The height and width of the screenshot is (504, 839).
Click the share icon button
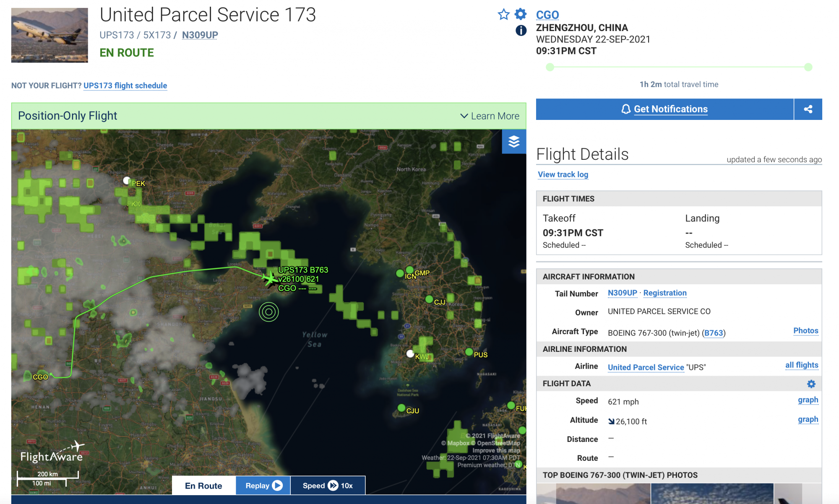(808, 109)
